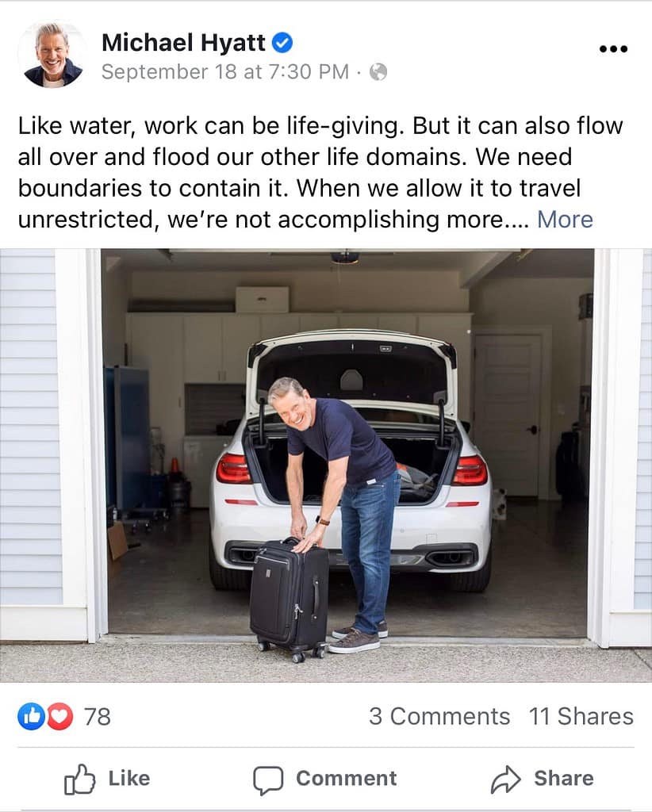The height and width of the screenshot is (812, 652).
Task: View the 78 reactions count
Action: (x=98, y=717)
